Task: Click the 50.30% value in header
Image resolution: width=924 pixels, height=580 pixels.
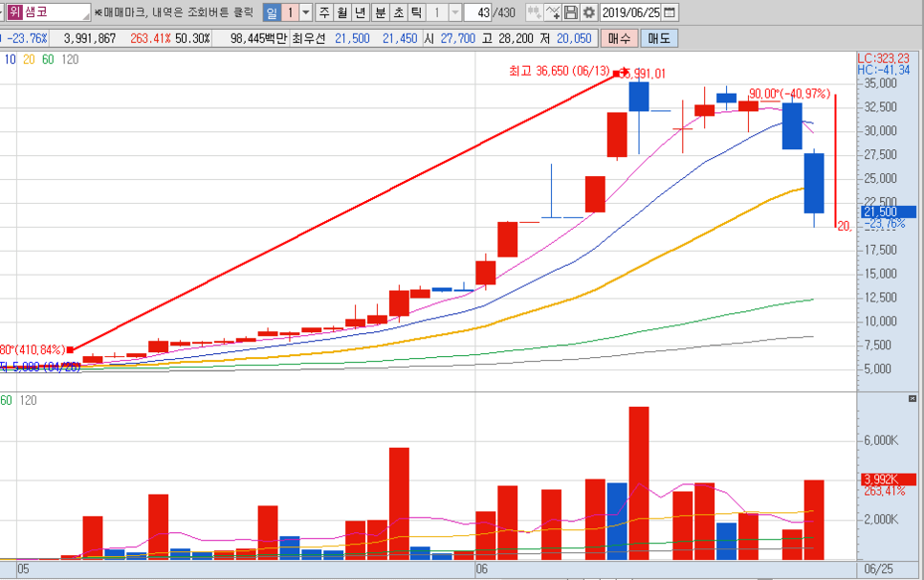Action: tap(192, 38)
